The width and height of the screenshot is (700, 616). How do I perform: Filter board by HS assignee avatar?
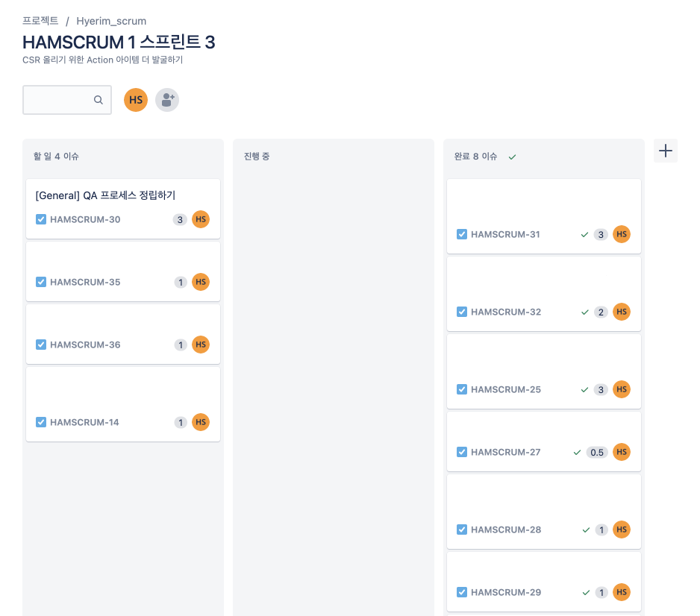pyautogui.click(x=136, y=100)
